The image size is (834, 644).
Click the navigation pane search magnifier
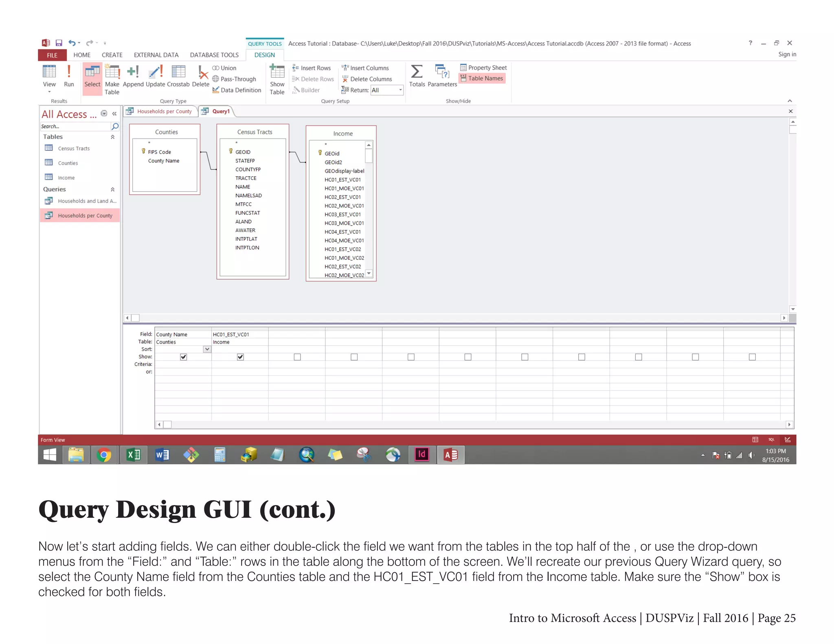[x=115, y=127]
